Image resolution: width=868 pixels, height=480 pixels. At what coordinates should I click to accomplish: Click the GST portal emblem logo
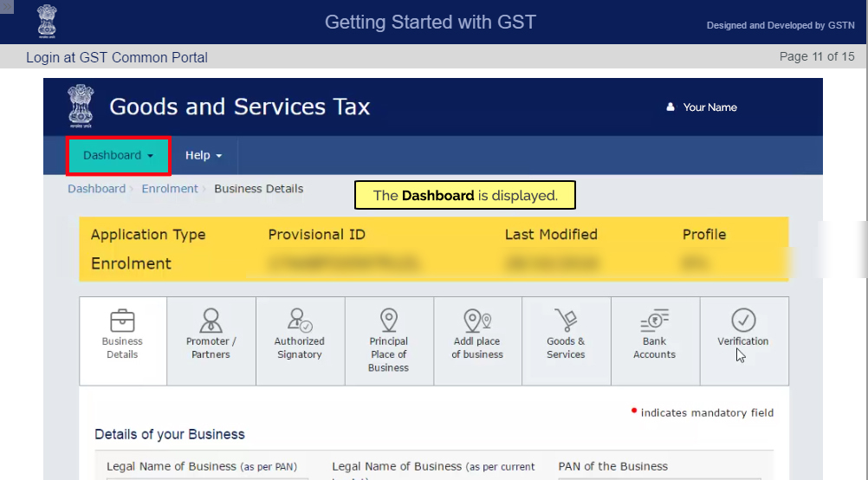(x=81, y=107)
